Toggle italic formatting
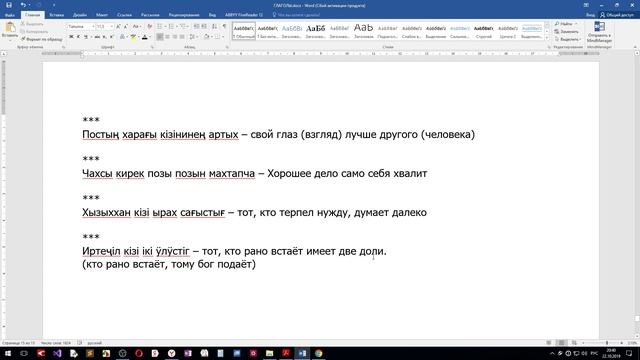Screen dimensions: 640x360 click(78, 37)
